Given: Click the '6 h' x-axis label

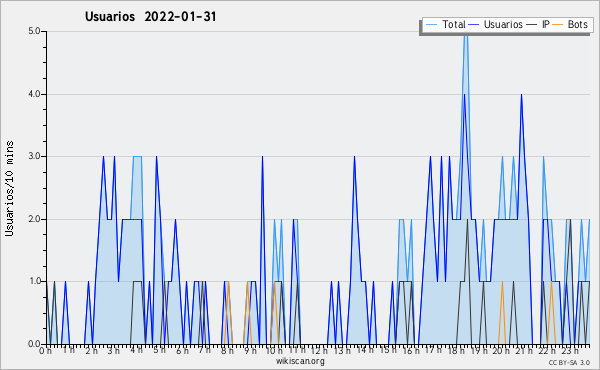Looking at the screenshot, I should [182, 351].
